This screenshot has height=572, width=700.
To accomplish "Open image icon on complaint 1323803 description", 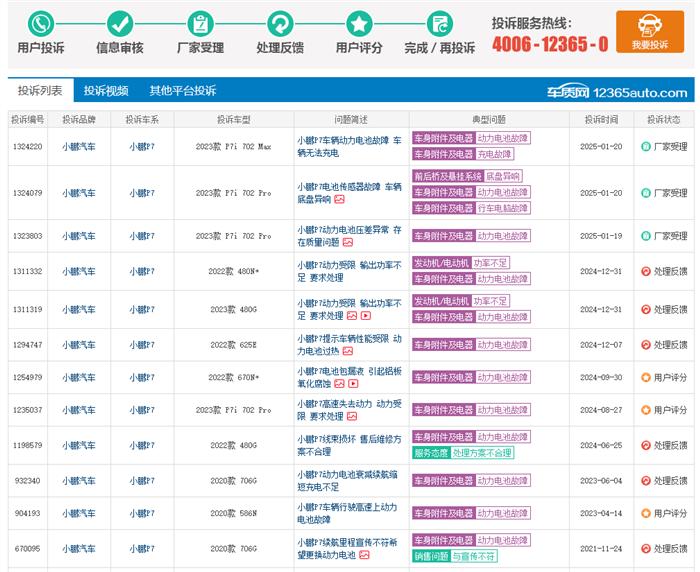I will click(x=348, y=242).
